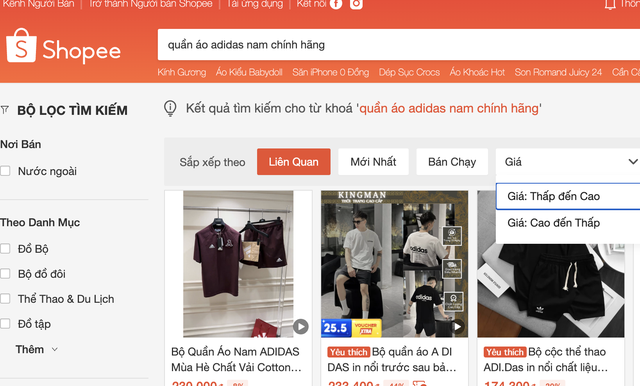Expand Thêm to show more categories
640x386 pixels.
coord(37,350)
